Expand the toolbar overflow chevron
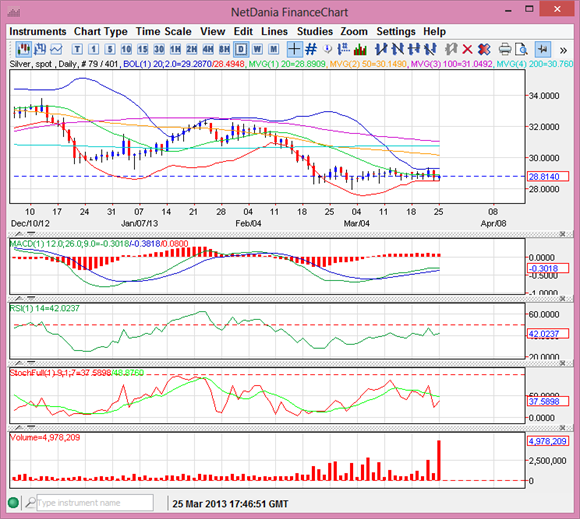The image size is (580, 519). coord(563,50)
